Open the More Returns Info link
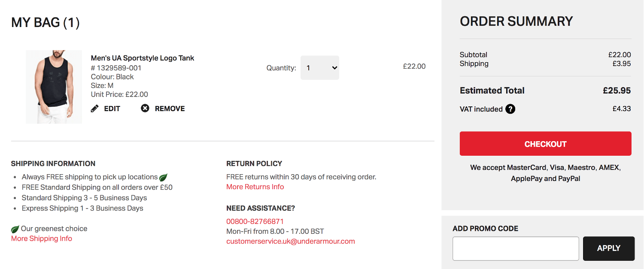Image resolution: width=644 pixels, height=269 pixels. click(x=255, y=187)
